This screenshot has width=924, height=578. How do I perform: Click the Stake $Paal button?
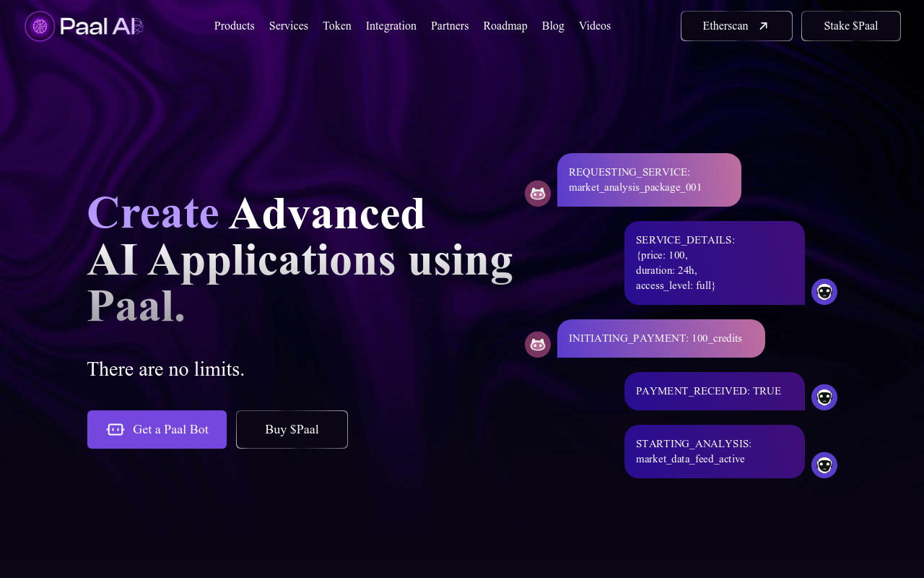click(x=851, y=26)
